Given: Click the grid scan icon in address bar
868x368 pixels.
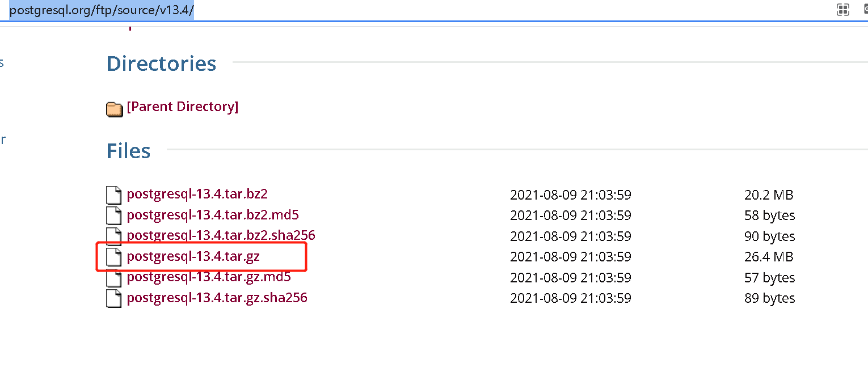Looking at the screenshot, I should (x=843, y=10).
